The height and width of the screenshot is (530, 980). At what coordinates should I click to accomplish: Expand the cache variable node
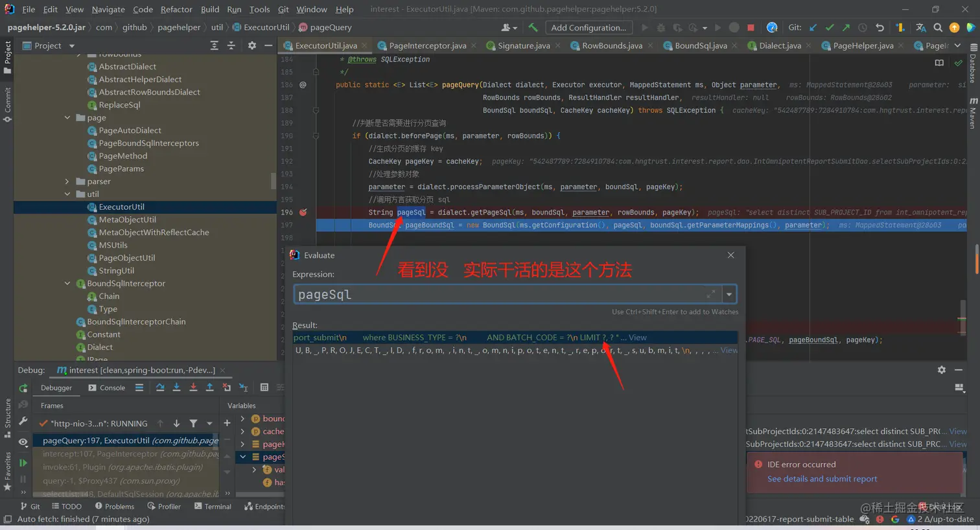(243, 432)
